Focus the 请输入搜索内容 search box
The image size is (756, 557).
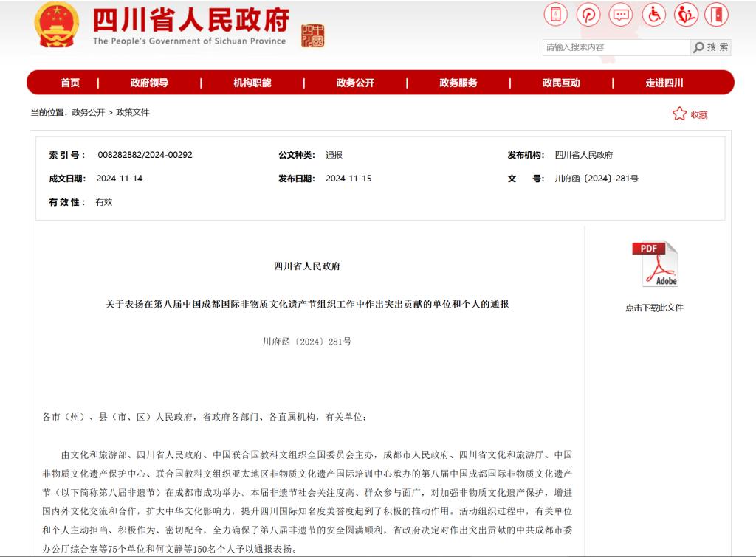coord(616,47)
